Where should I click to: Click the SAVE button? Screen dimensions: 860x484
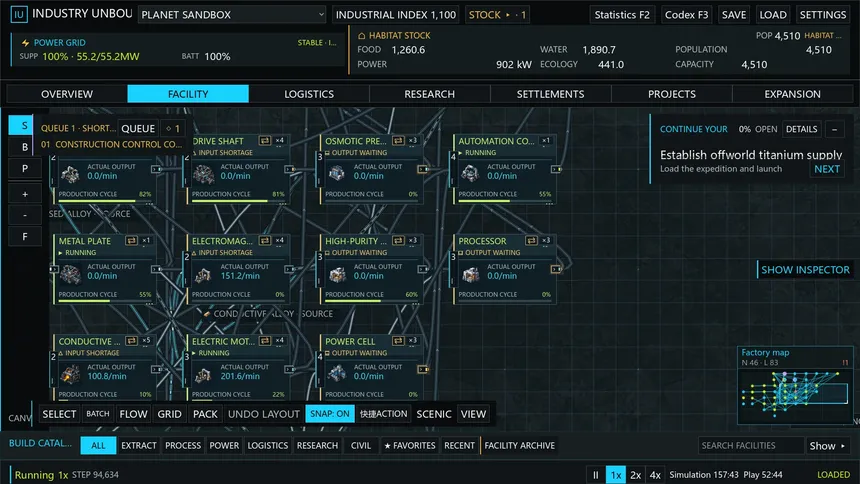[734, 15]
